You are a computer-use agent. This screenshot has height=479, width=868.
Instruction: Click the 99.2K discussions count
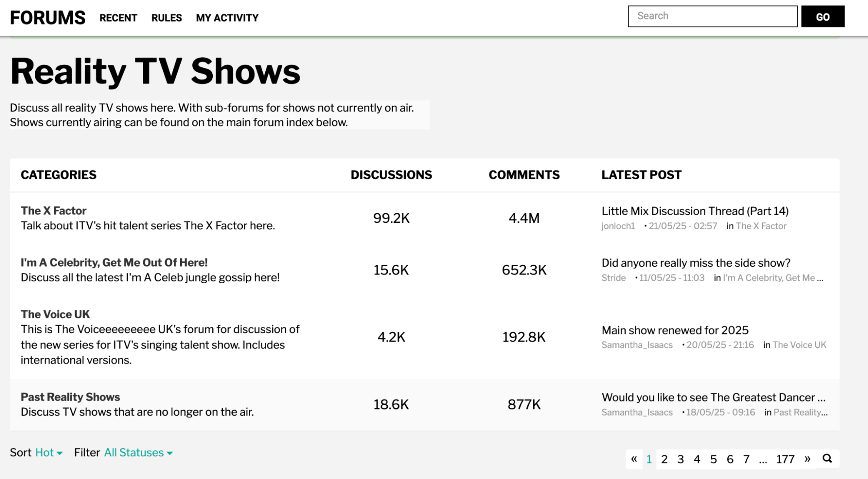point(391,218)
